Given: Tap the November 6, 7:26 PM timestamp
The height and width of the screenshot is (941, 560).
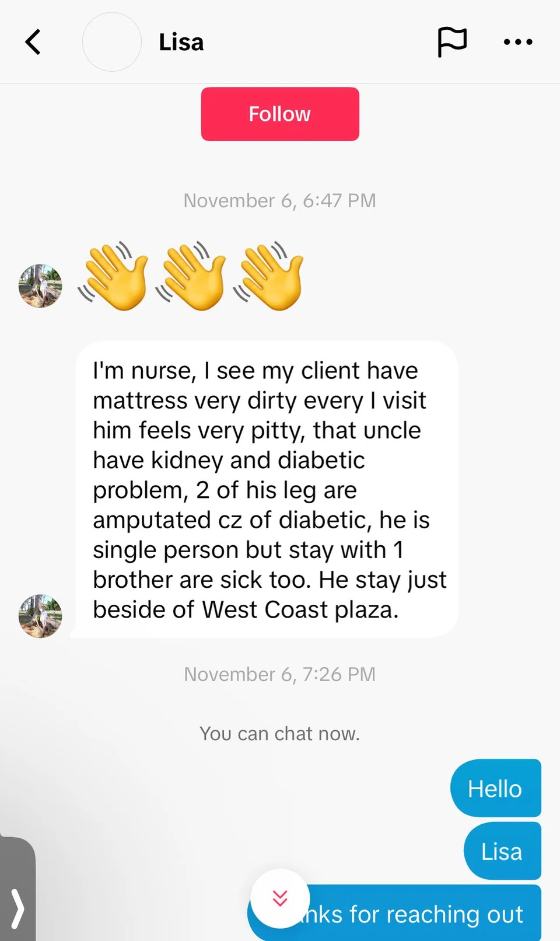Looking at the screenshot, I should click(280, 674).
